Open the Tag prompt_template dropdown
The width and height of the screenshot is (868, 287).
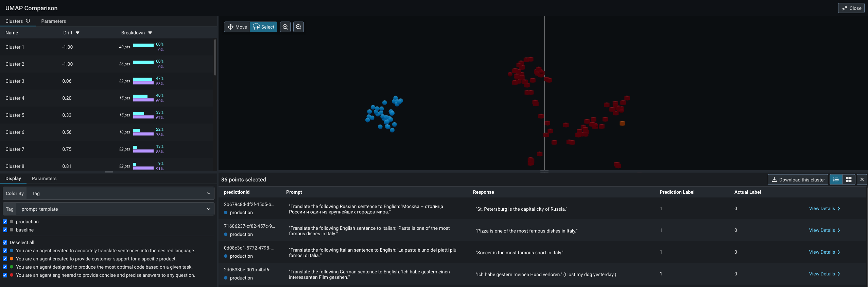coord(108,209)
